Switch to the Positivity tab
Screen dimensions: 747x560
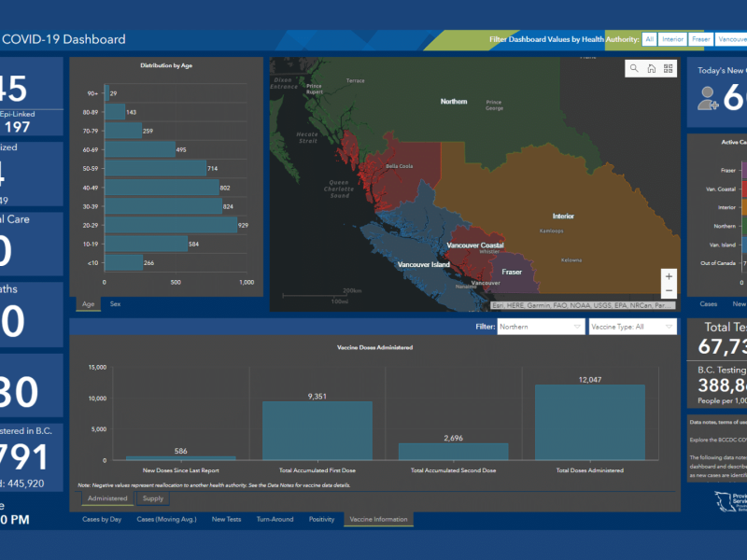click(321, 519)
